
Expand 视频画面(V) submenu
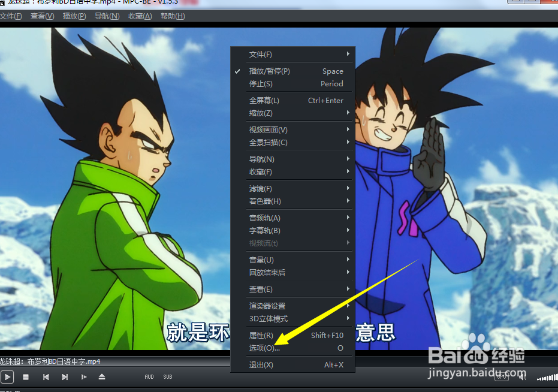tap(292, 130)
